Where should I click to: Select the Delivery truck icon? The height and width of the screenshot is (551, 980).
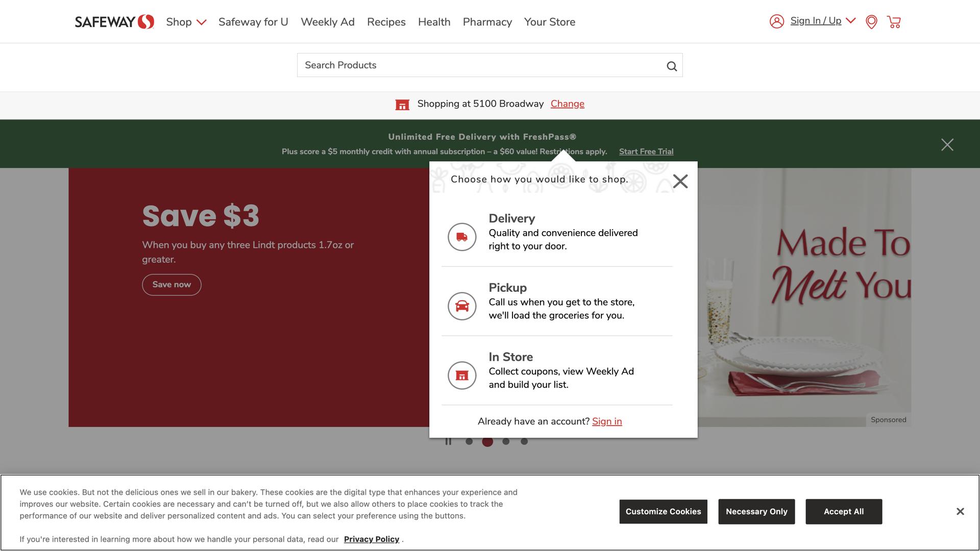click(462, 237)
